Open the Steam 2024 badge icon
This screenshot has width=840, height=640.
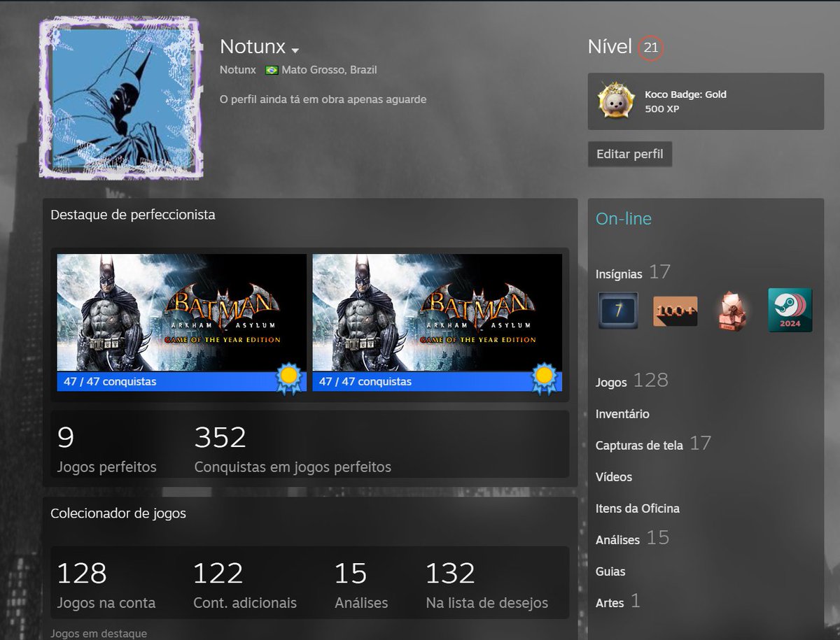(x=790, y=310)
